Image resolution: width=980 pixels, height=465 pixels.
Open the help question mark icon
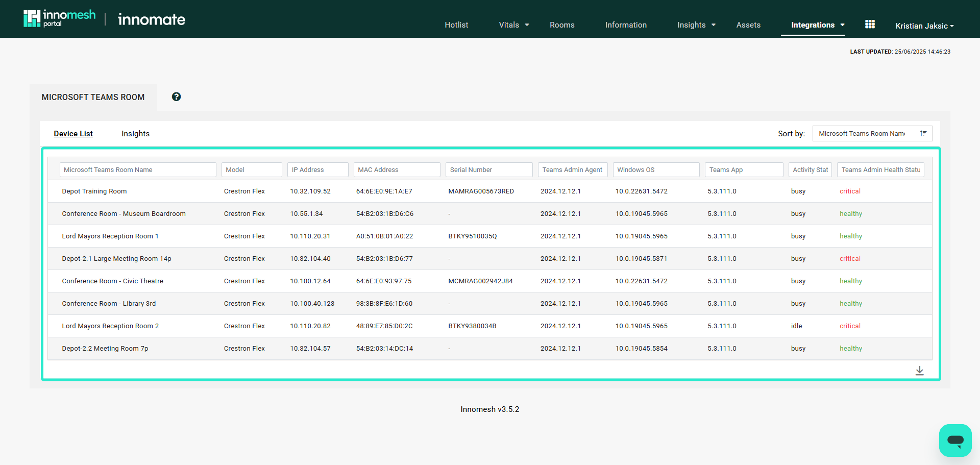point(176,97)
